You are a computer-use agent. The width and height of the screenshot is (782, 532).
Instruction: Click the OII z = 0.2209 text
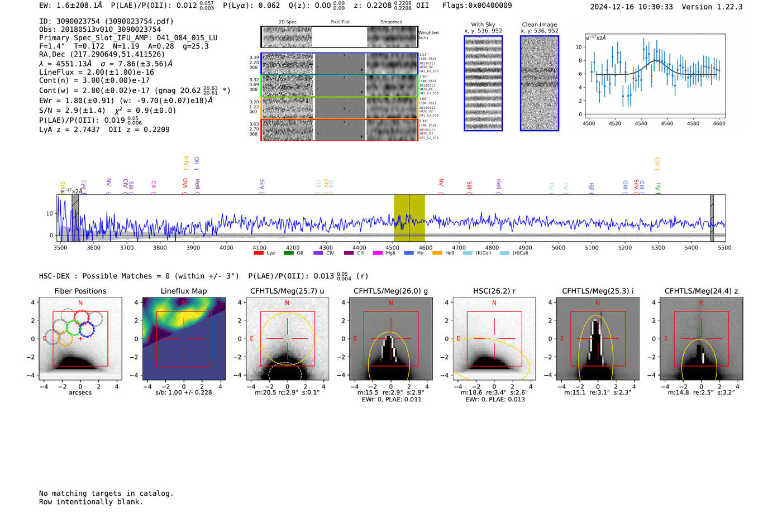coord(139,130)
